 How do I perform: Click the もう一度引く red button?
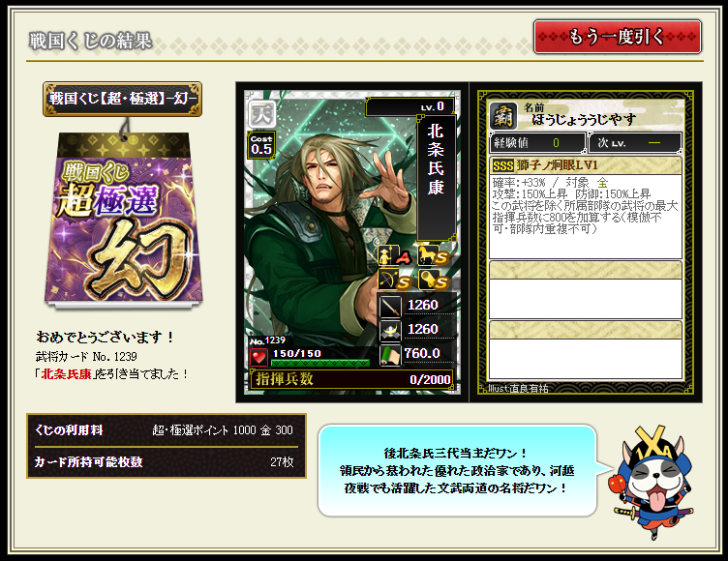(617, 37)
